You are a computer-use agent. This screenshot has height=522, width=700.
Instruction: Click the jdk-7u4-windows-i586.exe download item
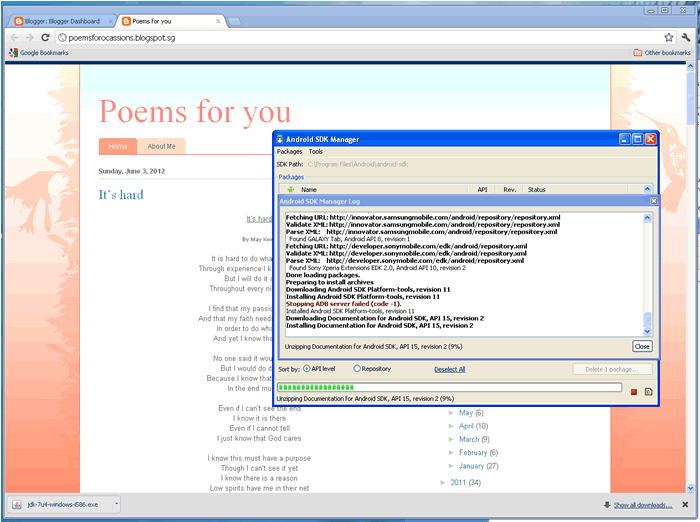point(62,505)
